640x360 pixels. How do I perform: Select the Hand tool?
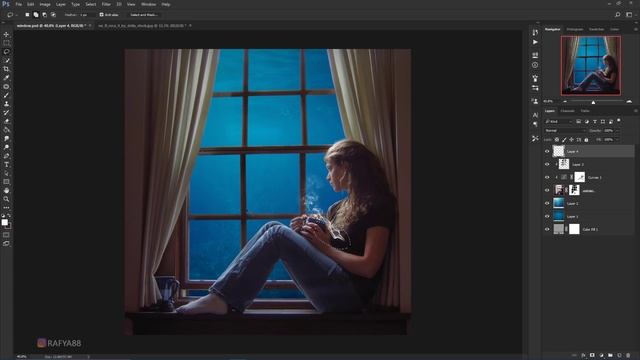click(6, 191)
